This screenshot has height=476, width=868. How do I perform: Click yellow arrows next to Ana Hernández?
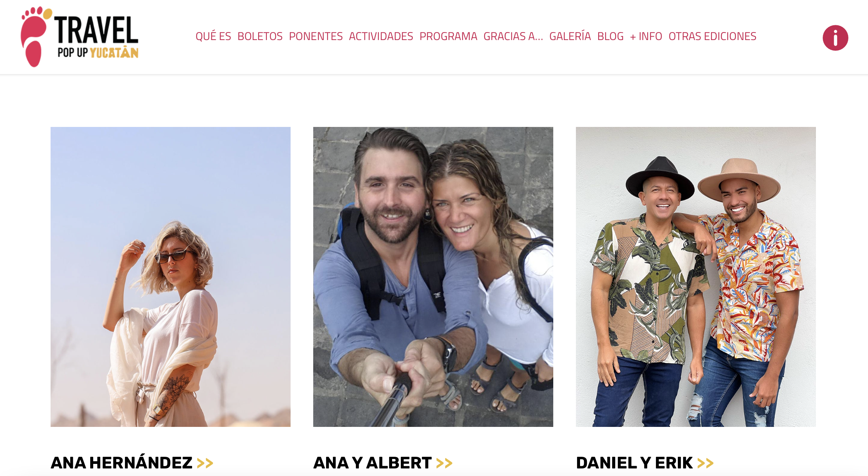pyautogui.click(x=205, y=463)
